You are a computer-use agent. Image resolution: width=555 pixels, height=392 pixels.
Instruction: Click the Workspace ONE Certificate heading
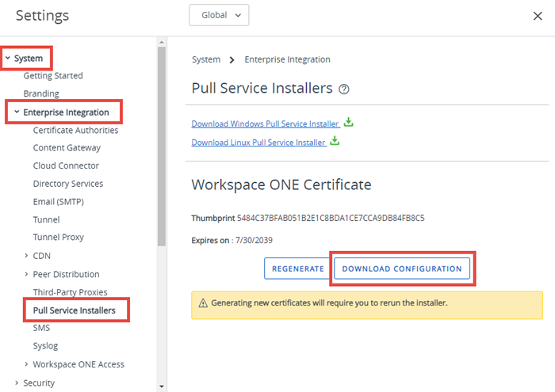pos(281,185)
